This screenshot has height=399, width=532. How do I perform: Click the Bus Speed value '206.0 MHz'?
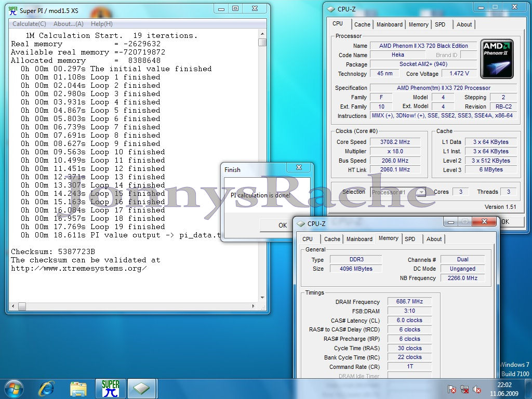pos(395,161)
